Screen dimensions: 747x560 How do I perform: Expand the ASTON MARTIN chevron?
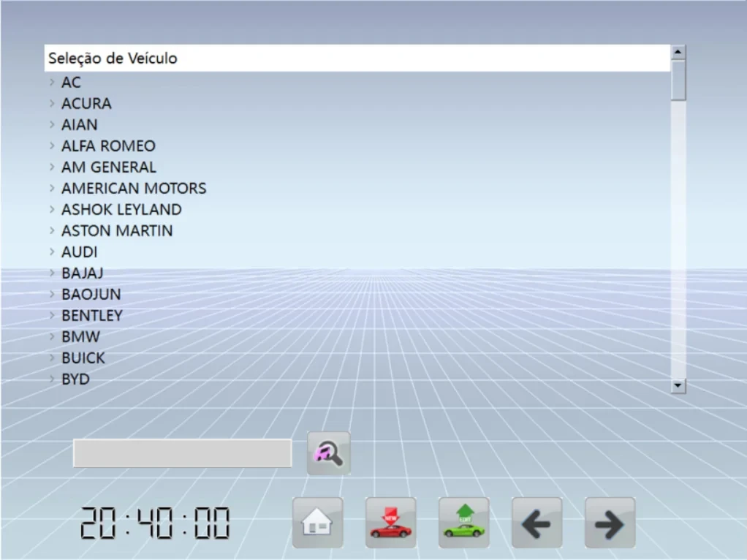click(x=52, y=230)
